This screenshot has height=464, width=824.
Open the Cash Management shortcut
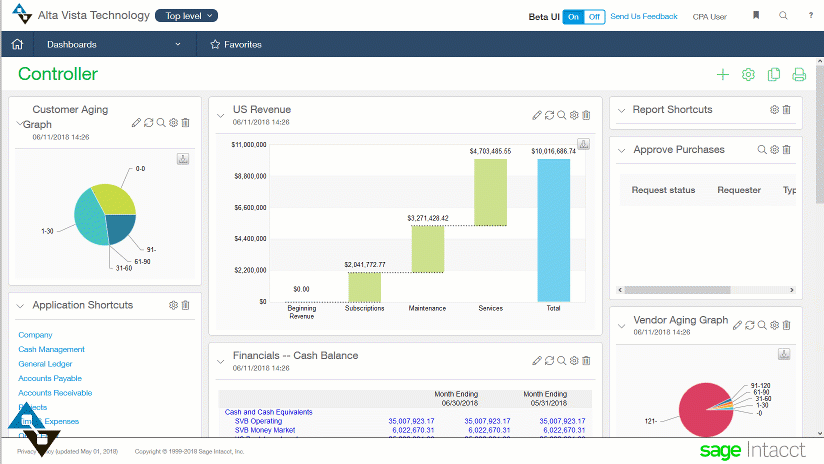click(52, 349)
